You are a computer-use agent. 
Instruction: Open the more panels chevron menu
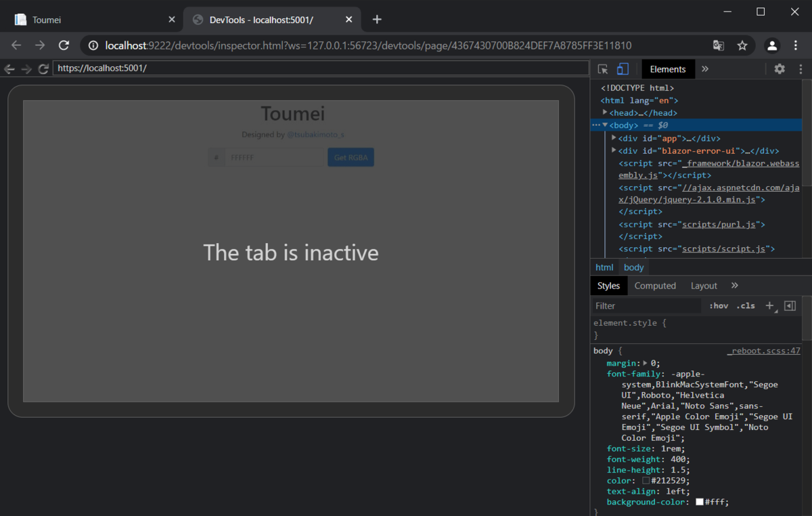pyautogui.click(x=705, y=68)
